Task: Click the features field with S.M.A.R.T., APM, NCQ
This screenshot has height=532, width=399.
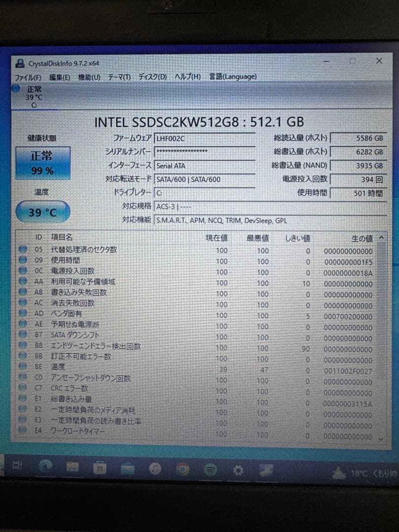Action: click(270, 221)
